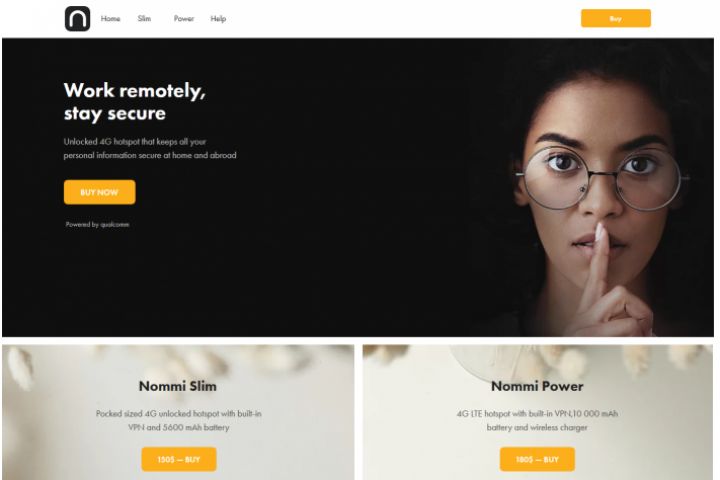Click the orange Buy button in header
This screenshot has height=480, width=720.
click(x=616, y=18)
